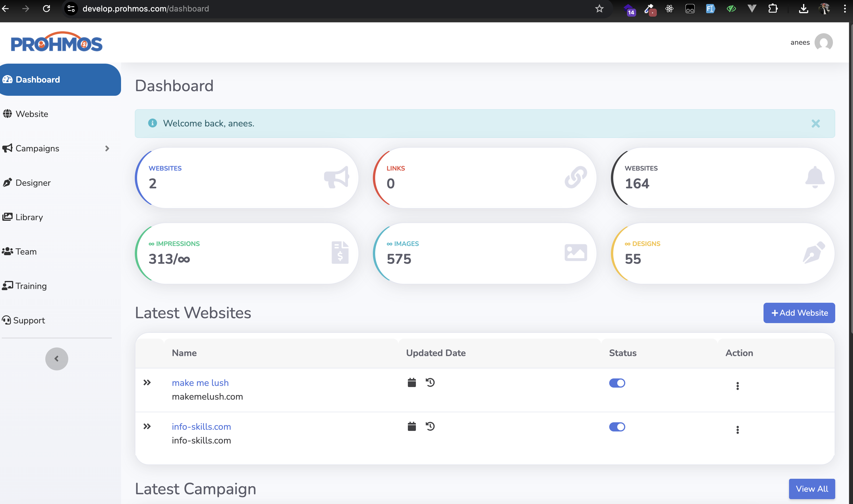Click the Name column header
Image resolution: width=853 pixels, height=504 pixels.
tap(184, 353)
